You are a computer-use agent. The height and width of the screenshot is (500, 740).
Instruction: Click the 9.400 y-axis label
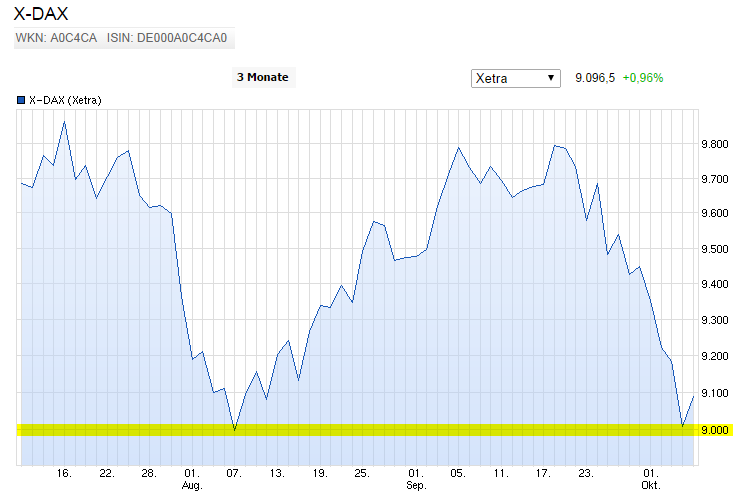pyautogui.click(x=715, y=284)
